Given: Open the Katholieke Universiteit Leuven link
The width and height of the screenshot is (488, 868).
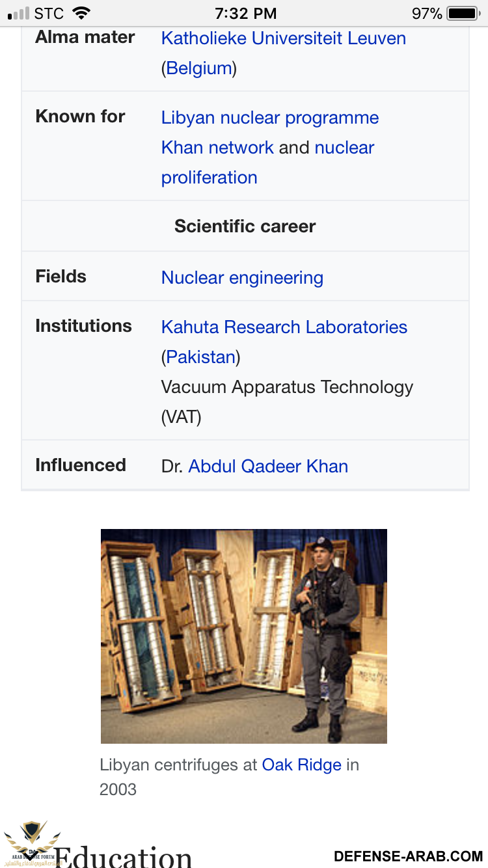Looking at the screenshot, I should pos(284,38).
